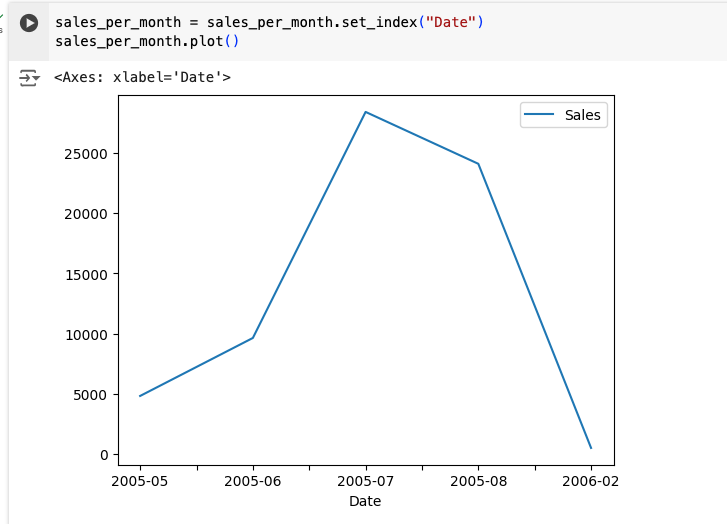
Task: Click the 2005-05 x-axis tick label
Action: pyautogui.click(x=140, y=480)
